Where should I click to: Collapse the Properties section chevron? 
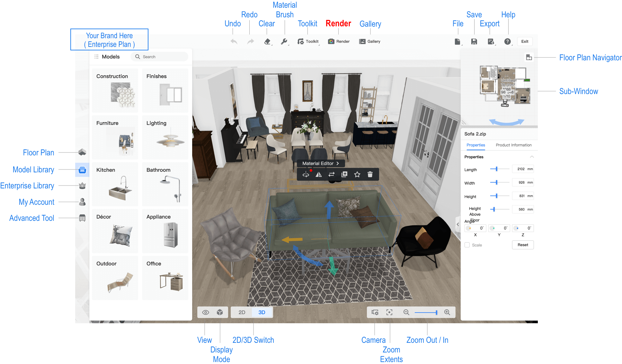[x=532, y=157]
